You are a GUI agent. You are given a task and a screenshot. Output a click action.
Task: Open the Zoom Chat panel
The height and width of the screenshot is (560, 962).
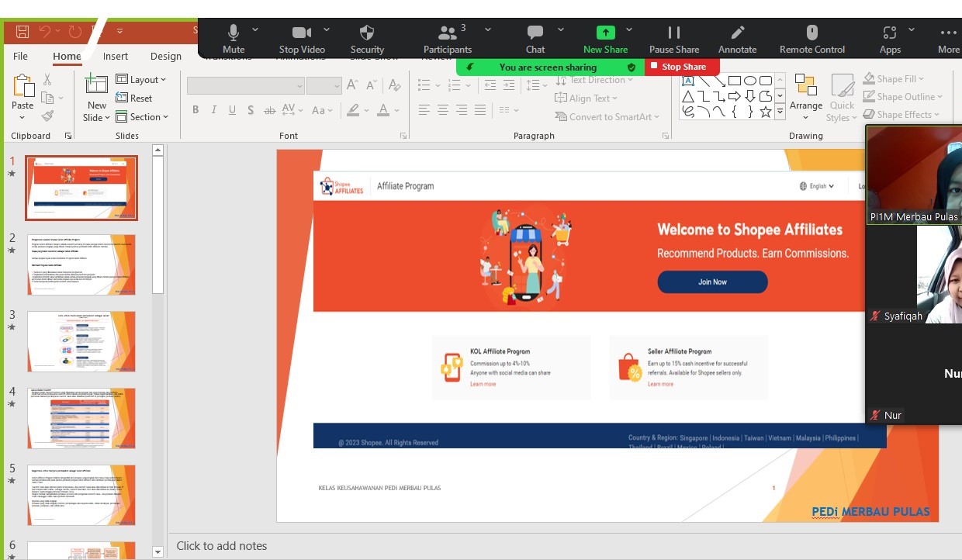[x=535, y=33]
